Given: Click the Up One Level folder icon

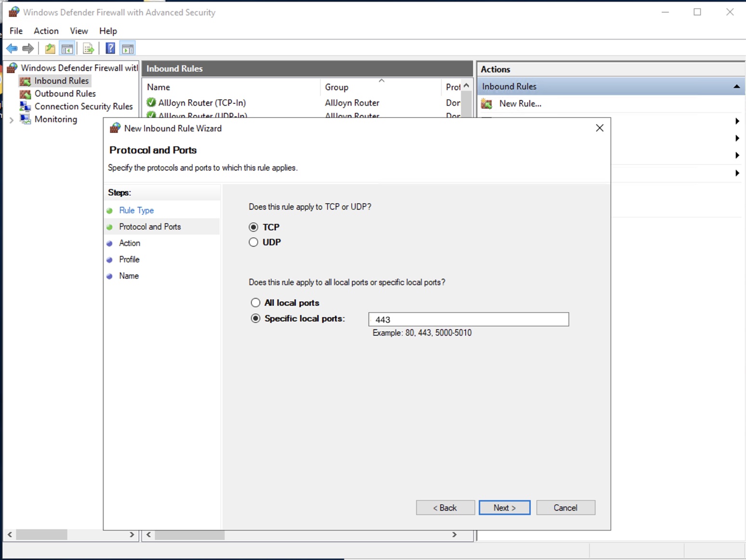Looking at the screenshot, I should (50, 48).
